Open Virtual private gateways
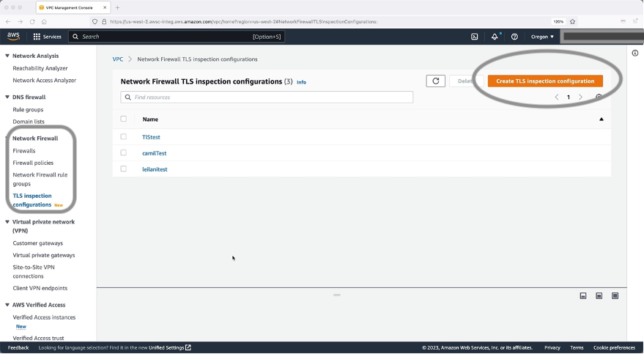The height and width of the screenshot is (354, 644). (x=44, y=255)
